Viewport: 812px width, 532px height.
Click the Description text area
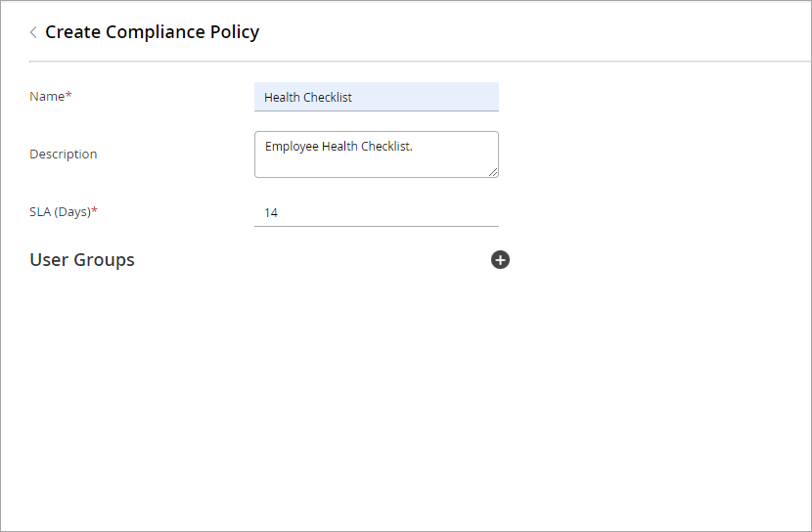(377, 155)
